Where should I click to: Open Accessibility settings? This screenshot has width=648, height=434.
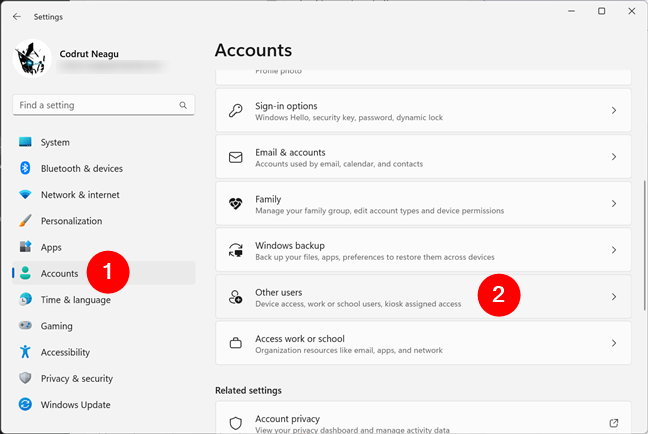click(104, 352)
